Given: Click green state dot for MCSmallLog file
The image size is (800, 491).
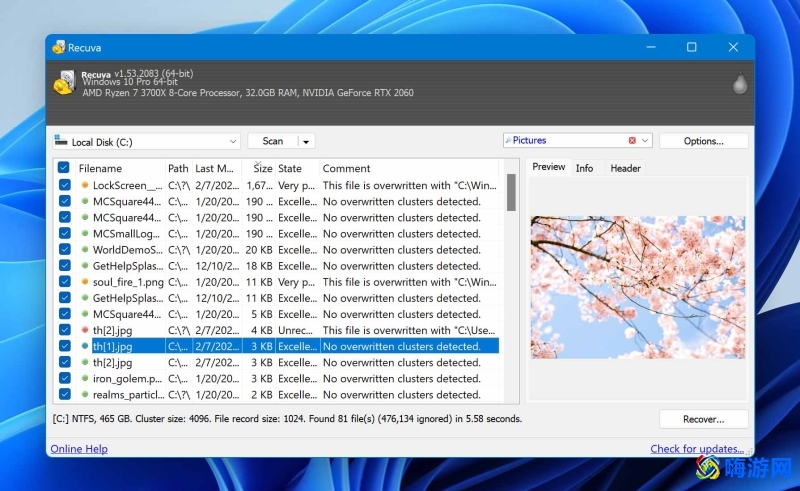Looking at the screenshot, I should click(x=85, y=234).
